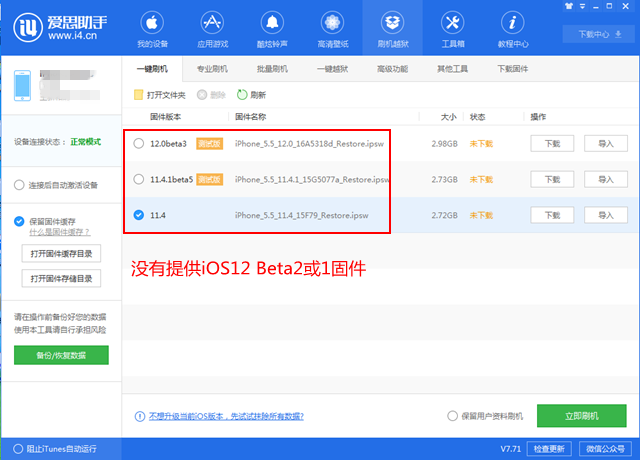Click 打开固件存储目录 button
640x460 pixels.
(61, 279)
